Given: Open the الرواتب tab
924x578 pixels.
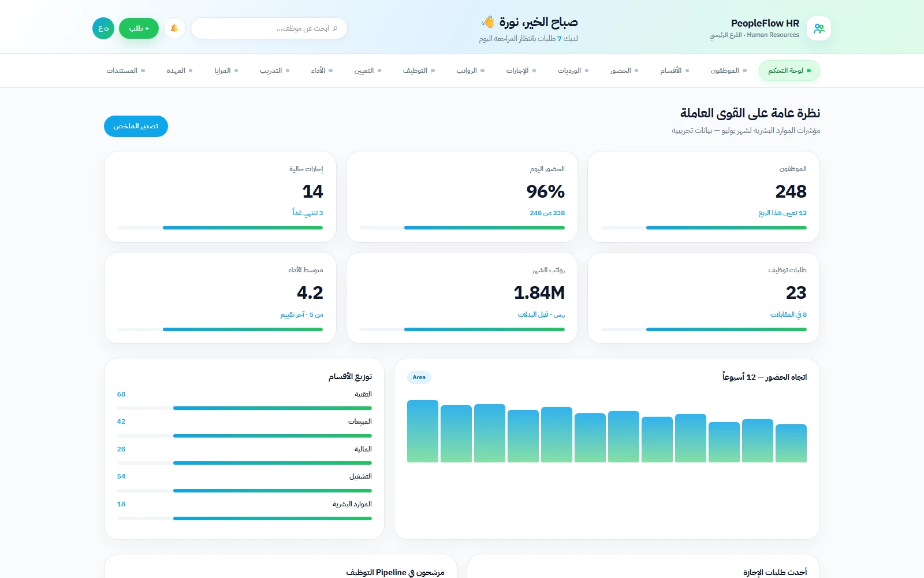Looking at the screenshot, I should tap(471, 71).
